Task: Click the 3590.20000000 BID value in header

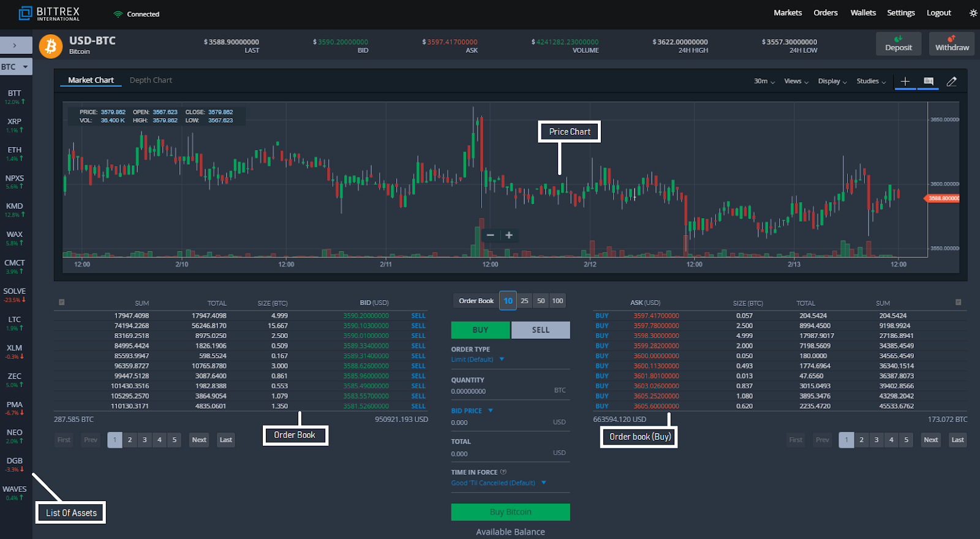Action: pos(341,42)
